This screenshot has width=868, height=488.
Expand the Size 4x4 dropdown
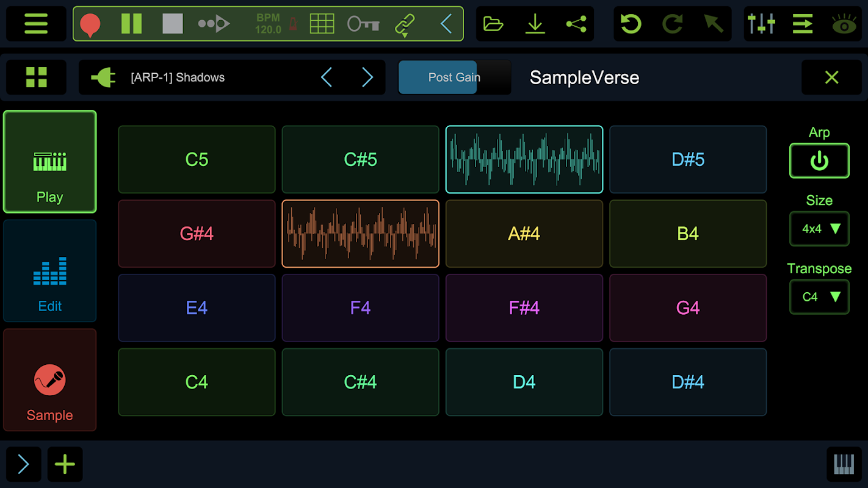tap(819, 229)
